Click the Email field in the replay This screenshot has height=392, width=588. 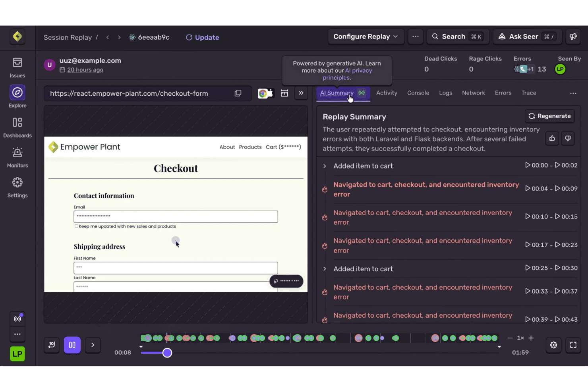coord(176,216)
